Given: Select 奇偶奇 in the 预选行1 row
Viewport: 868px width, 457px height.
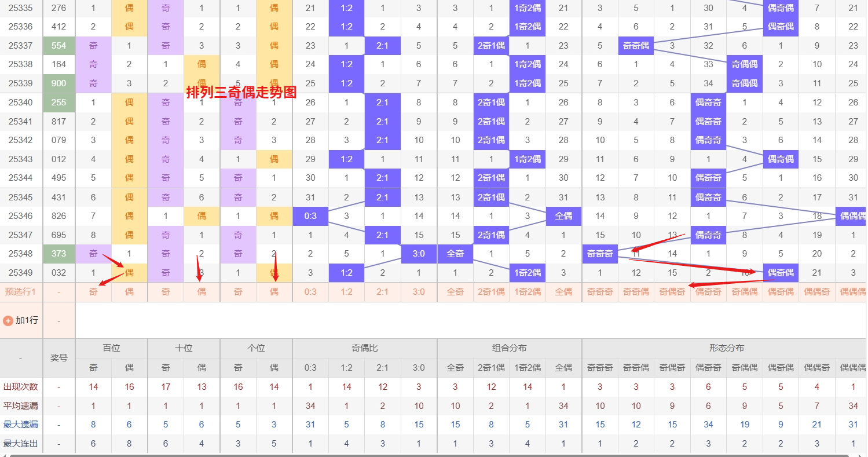Looking at the screenshot, I should pyautogui.click(x=672, y=292).
